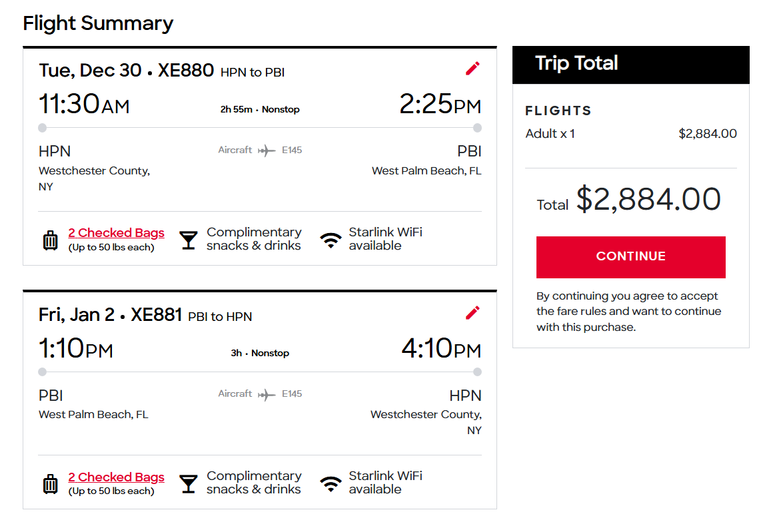Click luggage icon in the XE881 card
Viewport: 779px width, 532px height.
[x=51, y=484]
